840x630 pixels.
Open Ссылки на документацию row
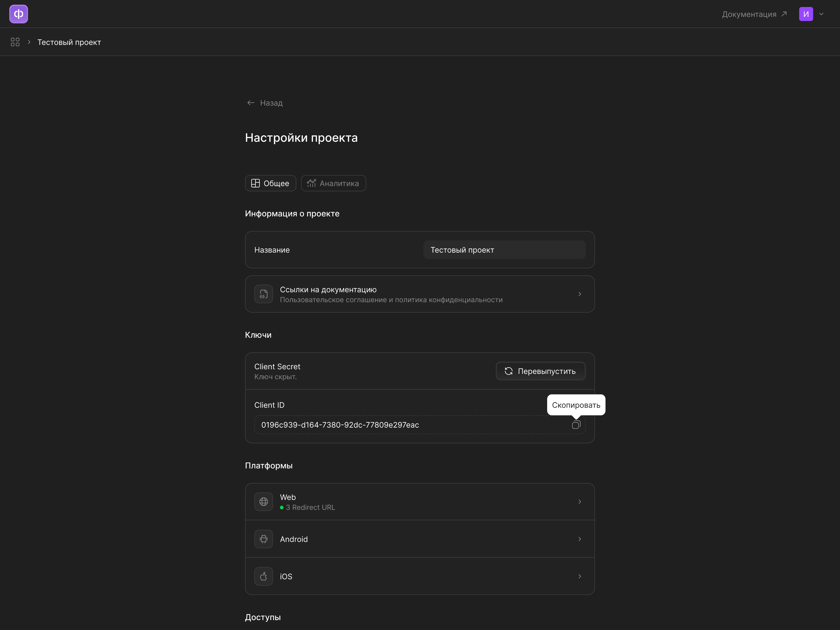pos(420,294)
